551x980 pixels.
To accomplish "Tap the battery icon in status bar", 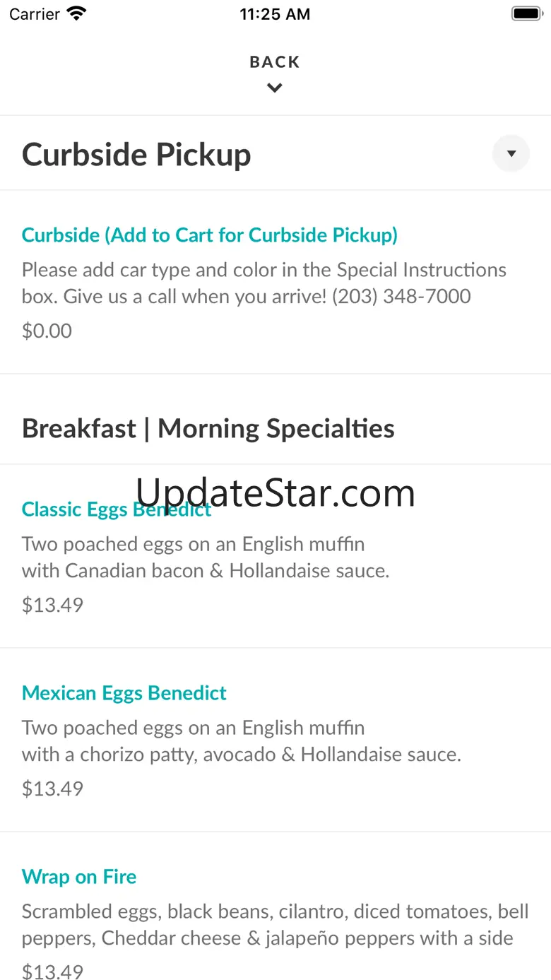I will (x=526, y=13).
